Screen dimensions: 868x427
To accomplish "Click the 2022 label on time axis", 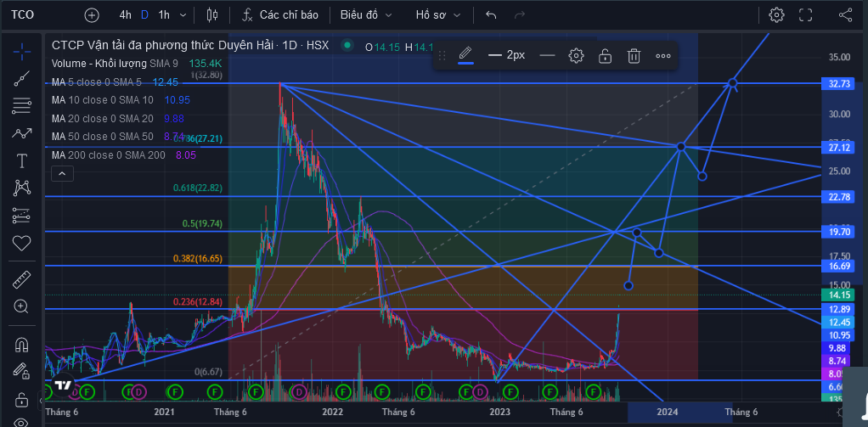I will [333, 412].
